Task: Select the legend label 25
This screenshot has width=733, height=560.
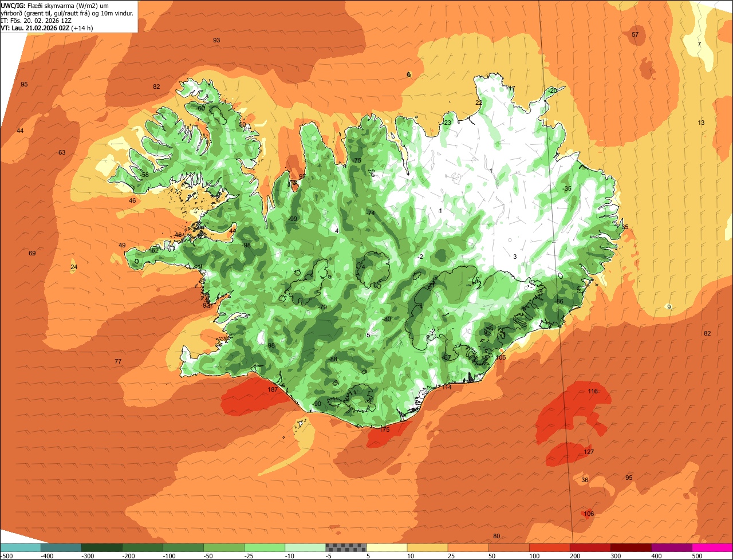Action: pos(452,556)
